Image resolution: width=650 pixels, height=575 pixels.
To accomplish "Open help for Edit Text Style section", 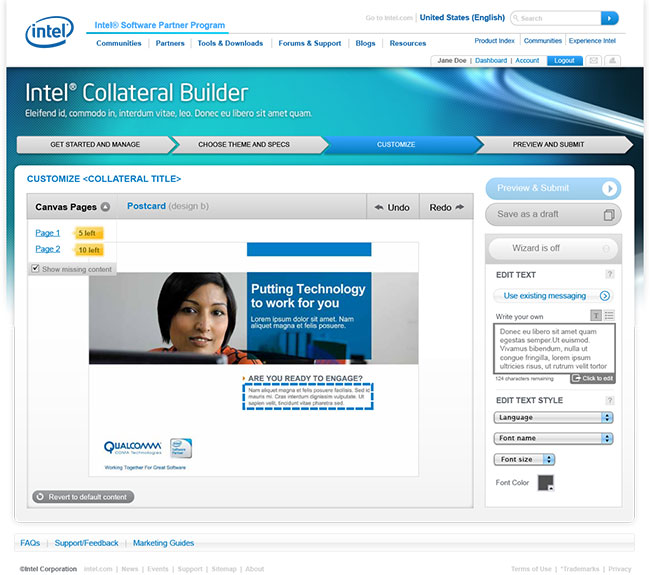I will [609, 400].
